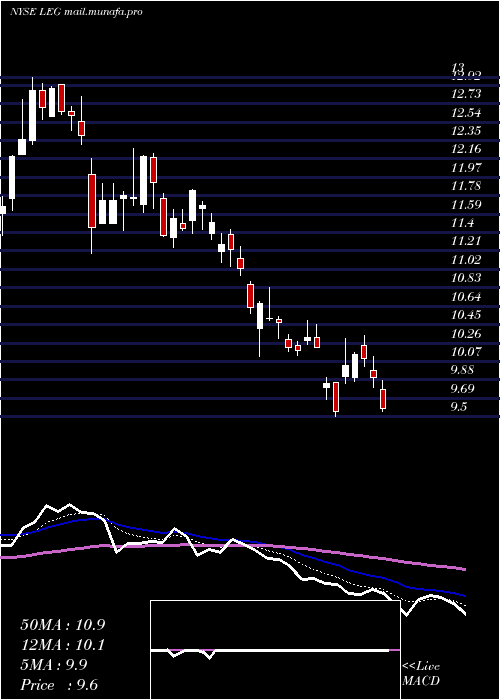Screen dimensions: 500x700
Task: Click the 'Price : 9.6' readout
Action: 59,685
